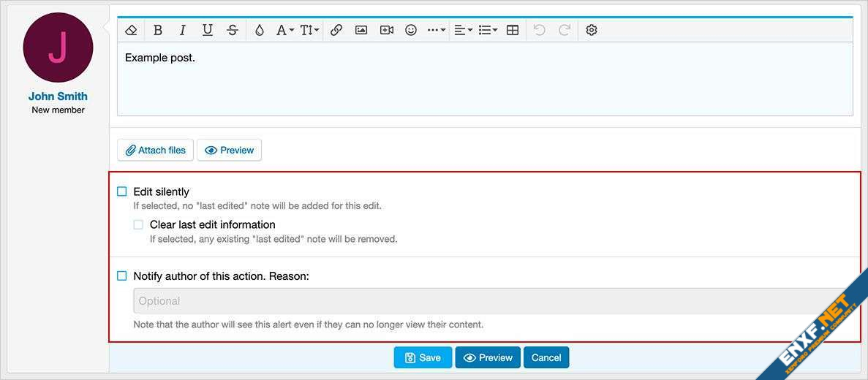Toggle italic text formatting
Image resolution: width=868 pixels, height=380 pixels.
[x=183, y=30]
